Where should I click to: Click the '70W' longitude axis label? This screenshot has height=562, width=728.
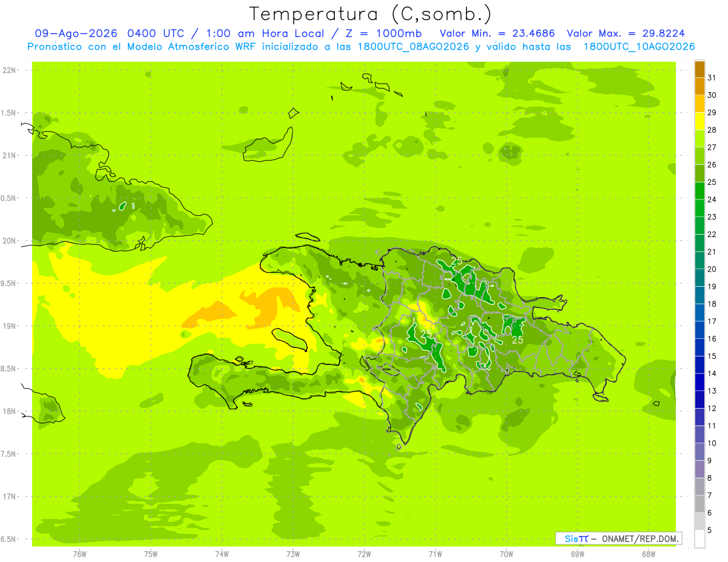(507, 554)
